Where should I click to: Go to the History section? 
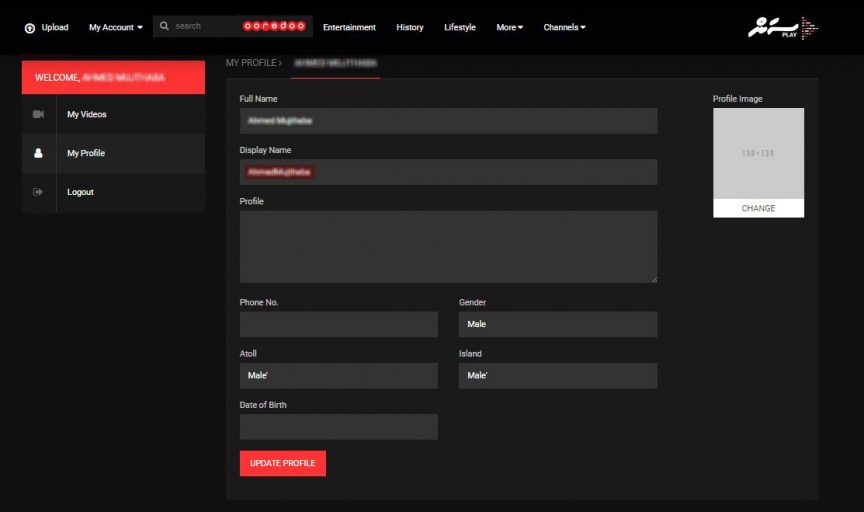tap(409, 28)
